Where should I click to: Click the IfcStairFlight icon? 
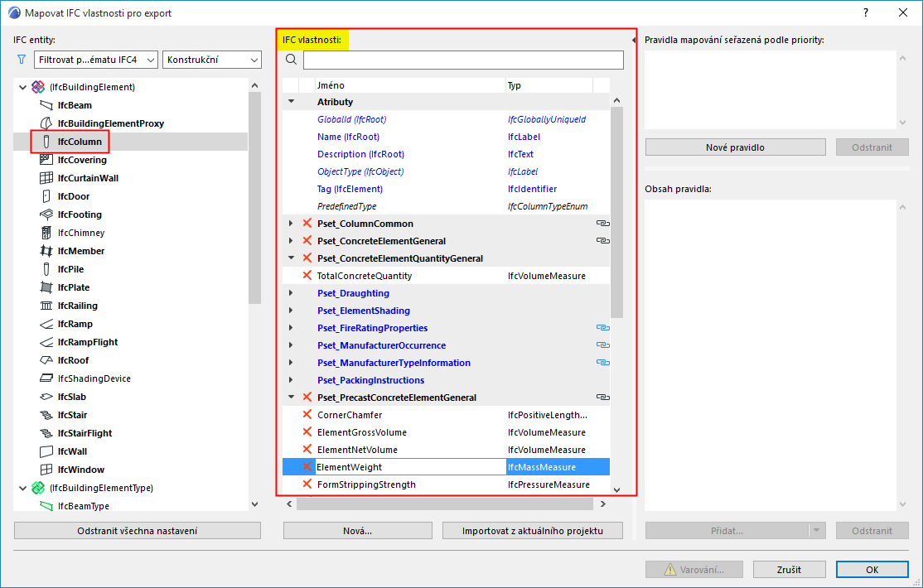46,434
